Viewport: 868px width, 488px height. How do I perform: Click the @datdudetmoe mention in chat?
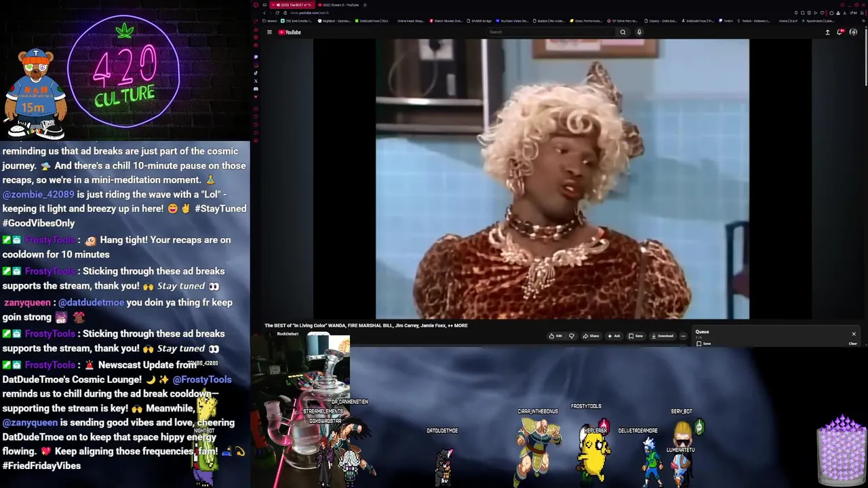(91, 303)
